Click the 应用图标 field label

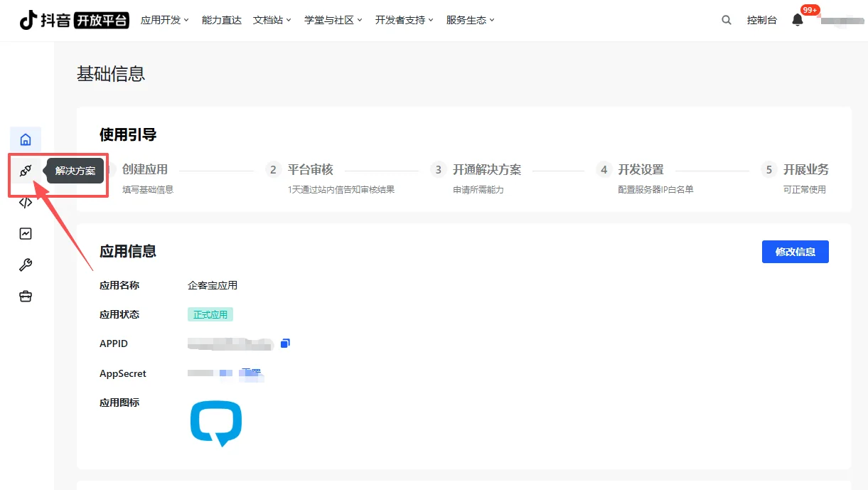tap(119, 403)
